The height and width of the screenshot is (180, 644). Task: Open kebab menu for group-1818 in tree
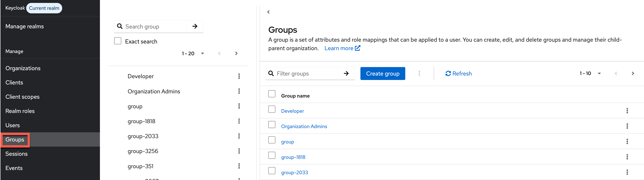239,121
